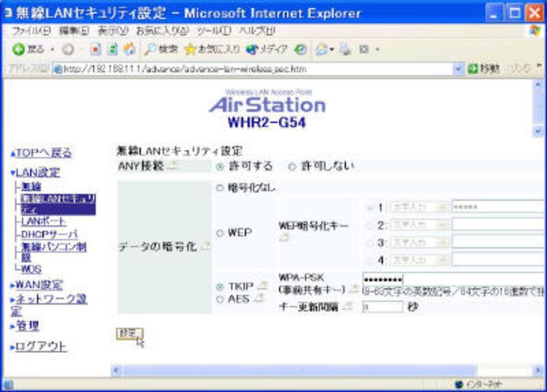547x392 pixels.
Task: Select the WEP encryption radio button
Action: (x=219, y=233)
